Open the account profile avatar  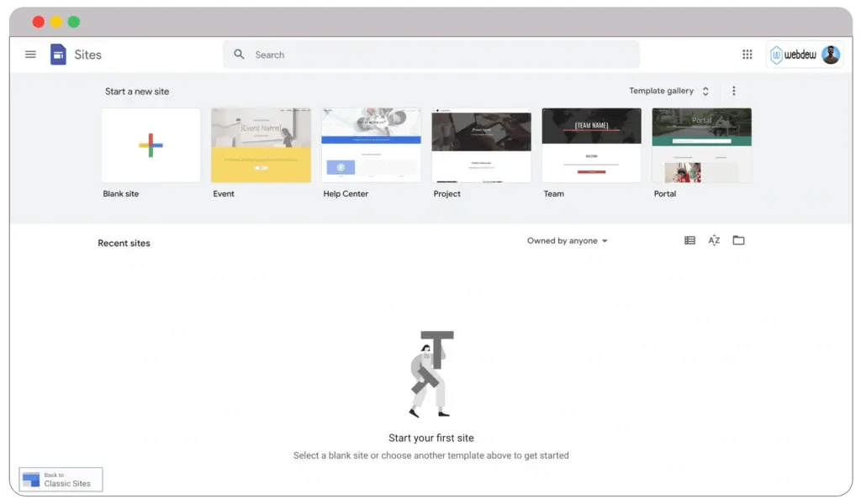830,55
